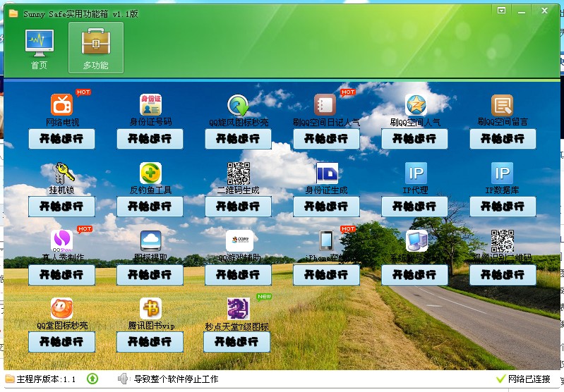This screenshot has width=564, height=392.
Task: Run QQ堂图标秒亮 via 开始运行 button
Action: click(x=61, y=342)
